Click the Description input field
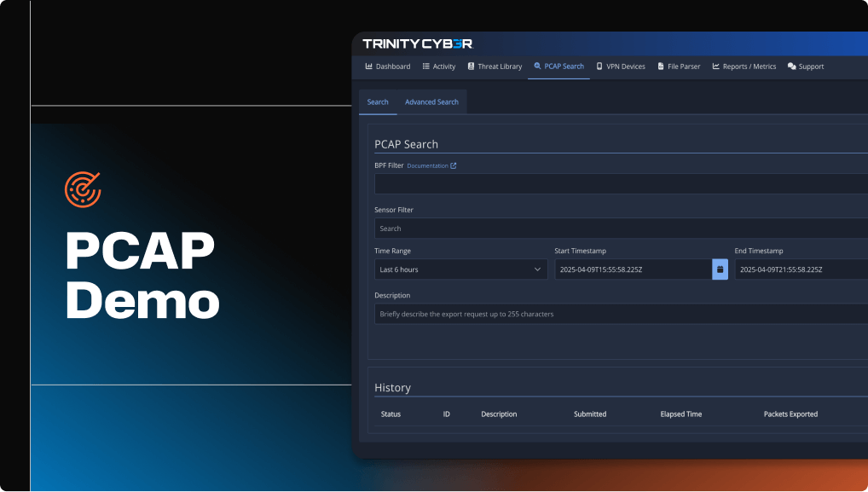Image resolution: width=868 pixels, height=492 pixels. coord(621,314)
